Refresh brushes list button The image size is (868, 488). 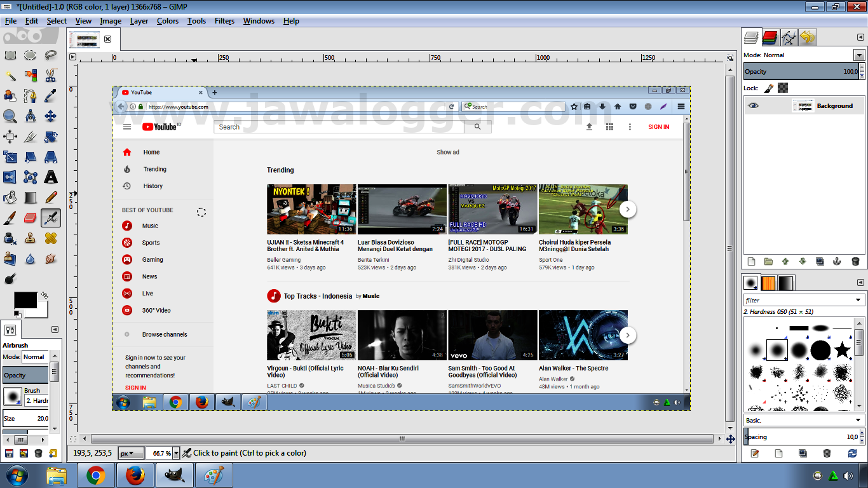coord(852,453)
